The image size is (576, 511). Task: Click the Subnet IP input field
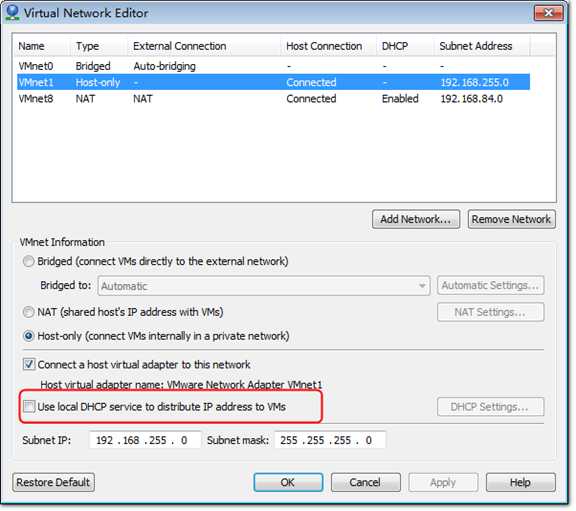pos(145,440)
